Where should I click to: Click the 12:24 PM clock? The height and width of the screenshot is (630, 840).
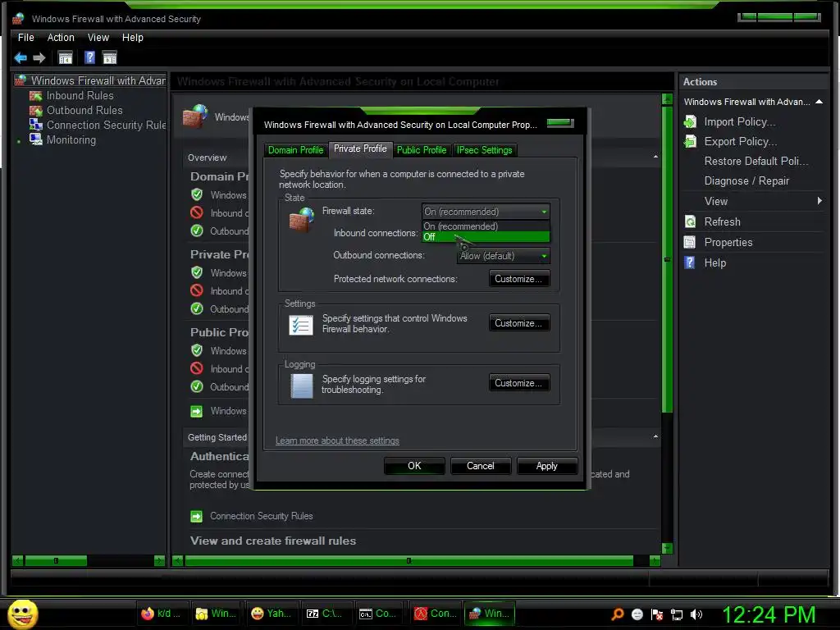pos(769,614)
